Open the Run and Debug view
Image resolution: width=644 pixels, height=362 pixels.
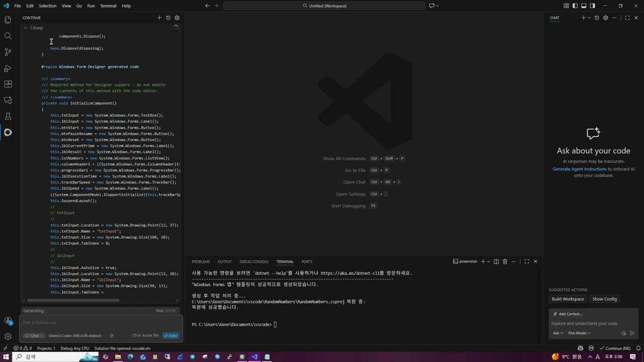(x=8, y=68)
